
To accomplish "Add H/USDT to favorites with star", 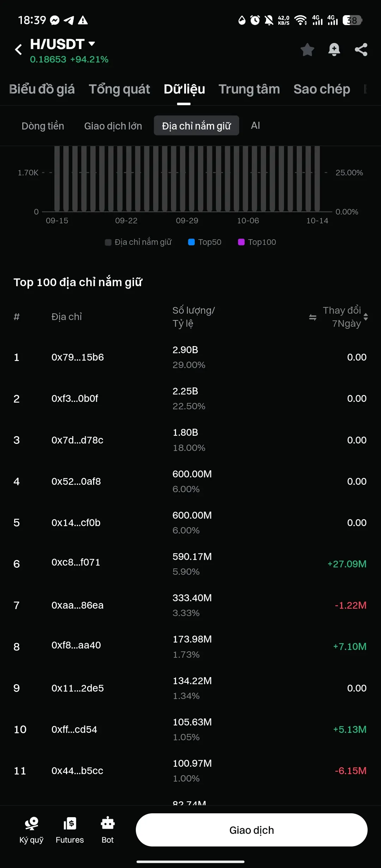I will 307,49.
